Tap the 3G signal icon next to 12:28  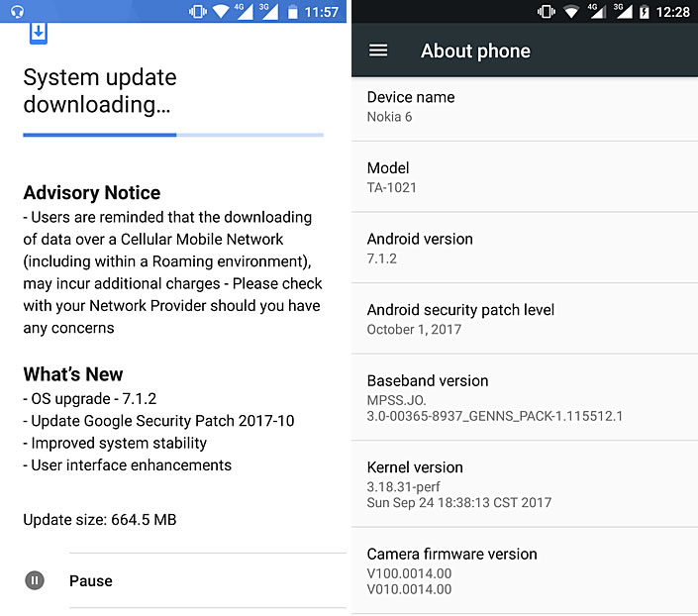622,12
